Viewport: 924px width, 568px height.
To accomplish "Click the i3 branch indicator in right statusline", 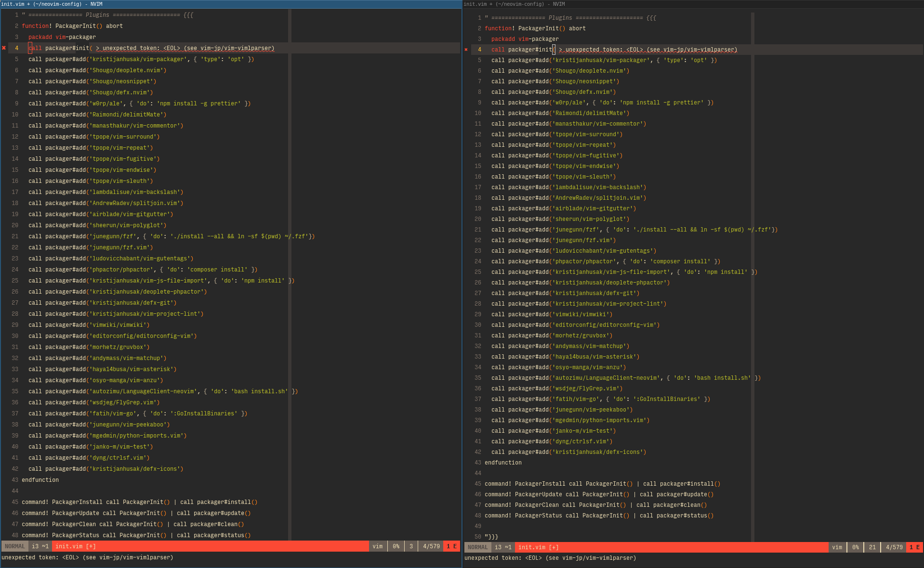I will click(x=503, y=547).
